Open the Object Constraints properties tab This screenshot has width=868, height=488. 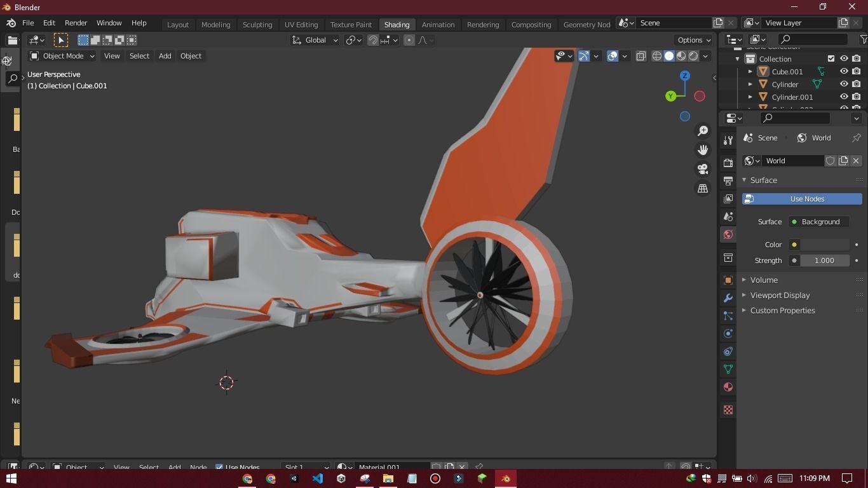pos(728,351)
